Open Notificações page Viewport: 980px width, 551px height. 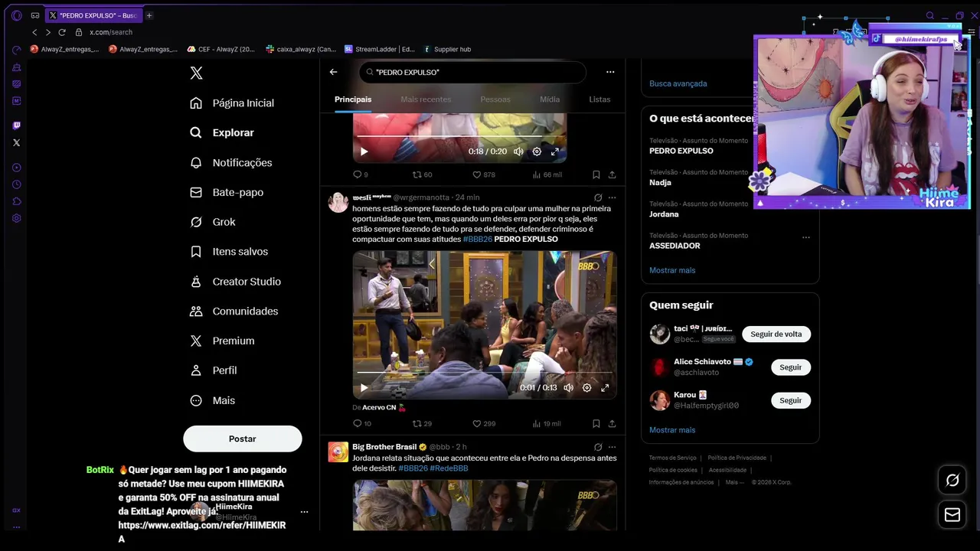pyautogui.click(x=231, y=162)
